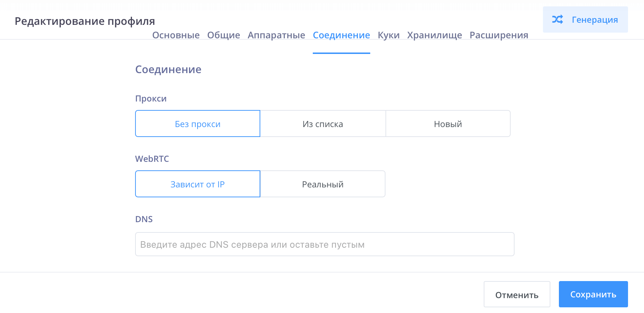Click the Соединение section heading
Screen dimensions: 644x313
[168, 70]
